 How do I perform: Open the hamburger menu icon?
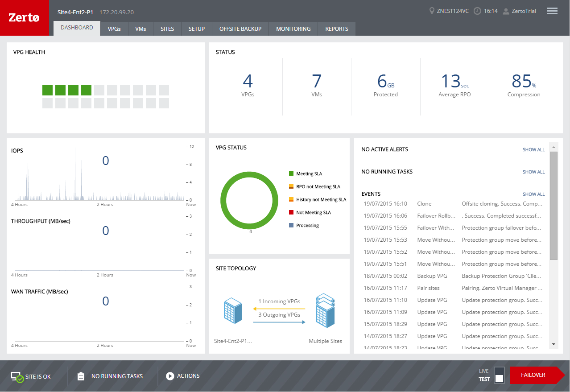click(552, 11)
